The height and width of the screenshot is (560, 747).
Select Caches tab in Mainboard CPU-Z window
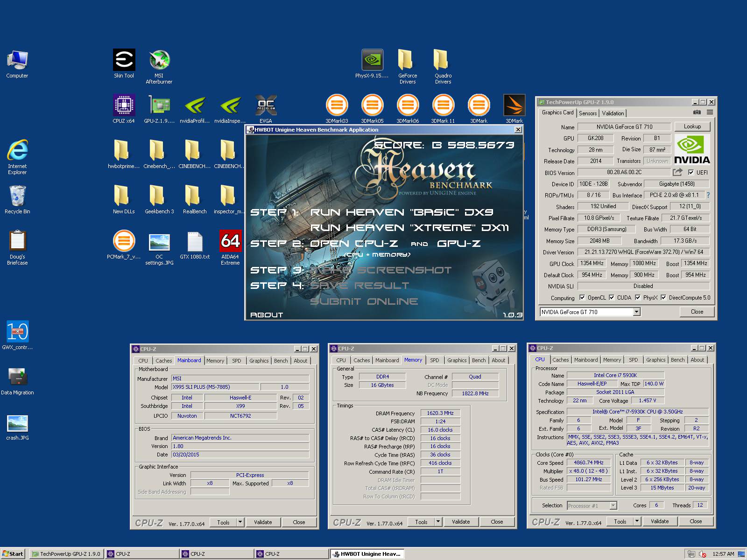pos(163,361)
